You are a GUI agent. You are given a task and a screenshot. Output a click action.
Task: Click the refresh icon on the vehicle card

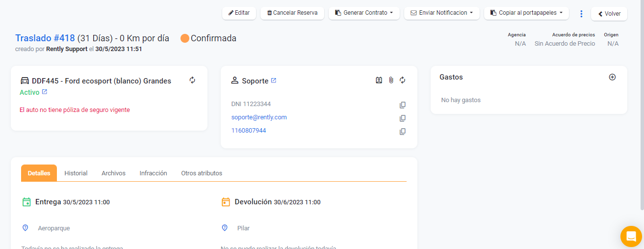192,80
